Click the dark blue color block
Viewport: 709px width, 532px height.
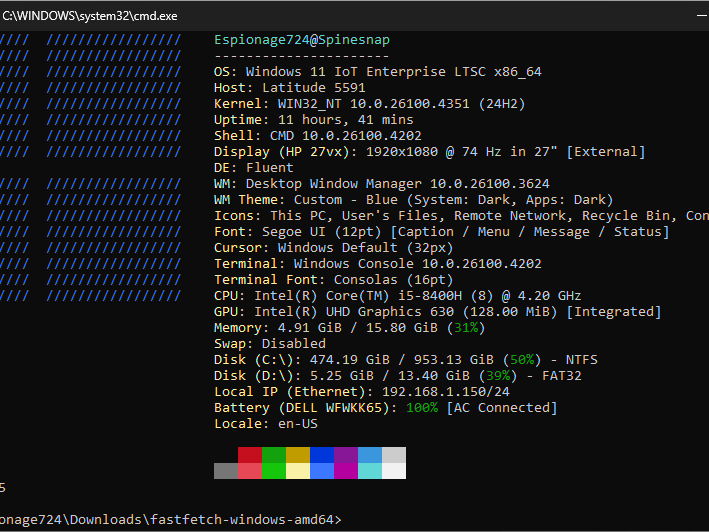[x=322, y=455]
